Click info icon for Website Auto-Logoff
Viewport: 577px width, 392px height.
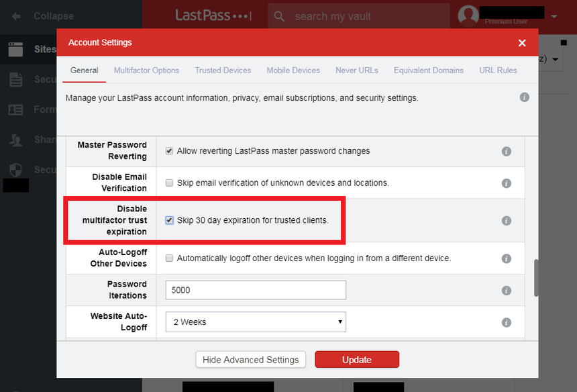pyautogui.click(x=507, y=322)
